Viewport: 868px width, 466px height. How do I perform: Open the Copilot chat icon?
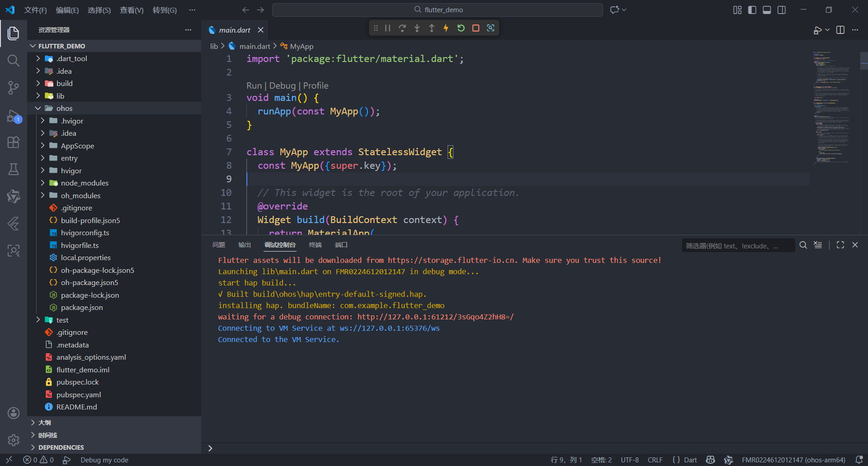[614, 10]
